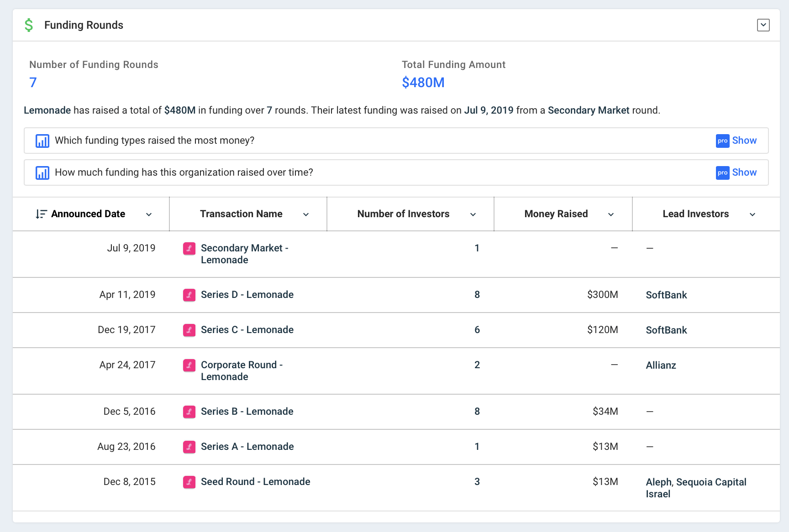789x532 pixels.
Task: Click the Lemonade logo next to Series D
Action: click(x=189, y=295)
